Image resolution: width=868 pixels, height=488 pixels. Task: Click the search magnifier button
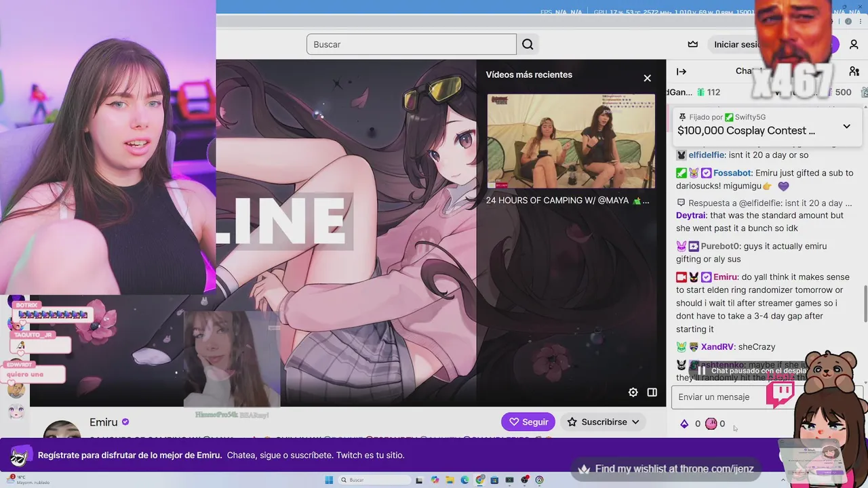(x=528, y=44)
